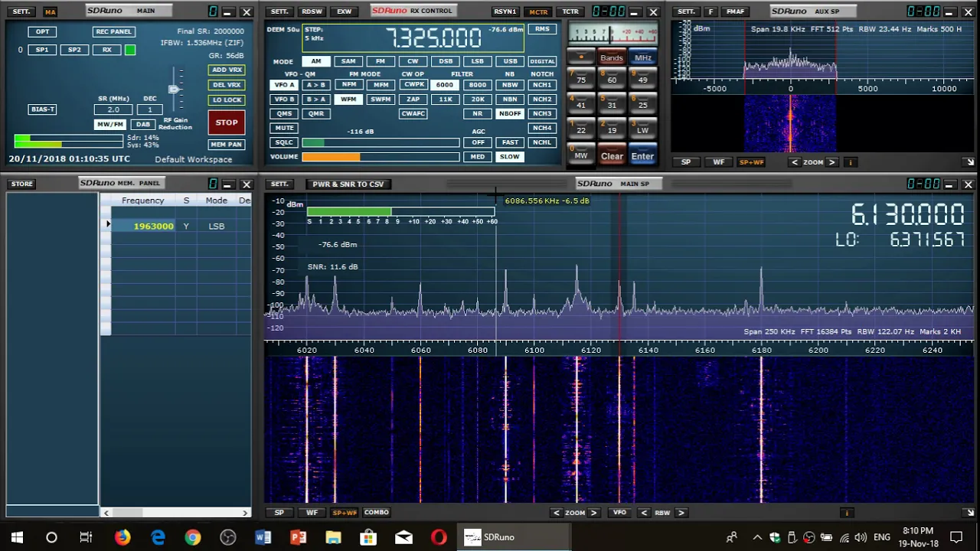Open the volume tray icon
The image size is (980, 551).
coord(861,537)
